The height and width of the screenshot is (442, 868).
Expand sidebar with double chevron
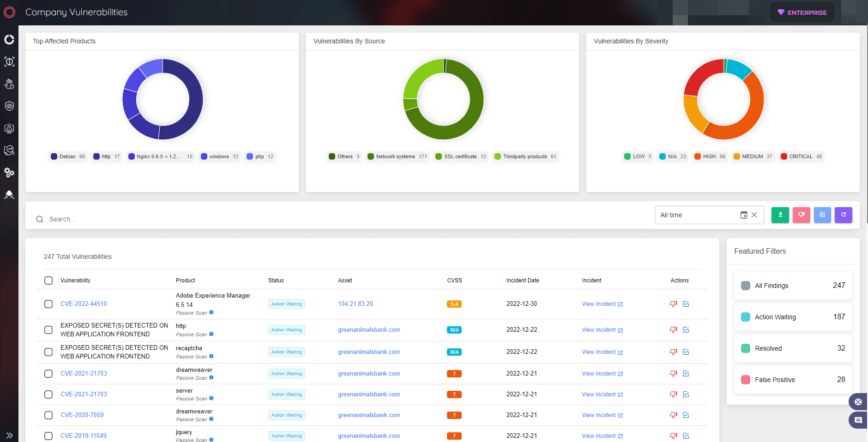9,435
